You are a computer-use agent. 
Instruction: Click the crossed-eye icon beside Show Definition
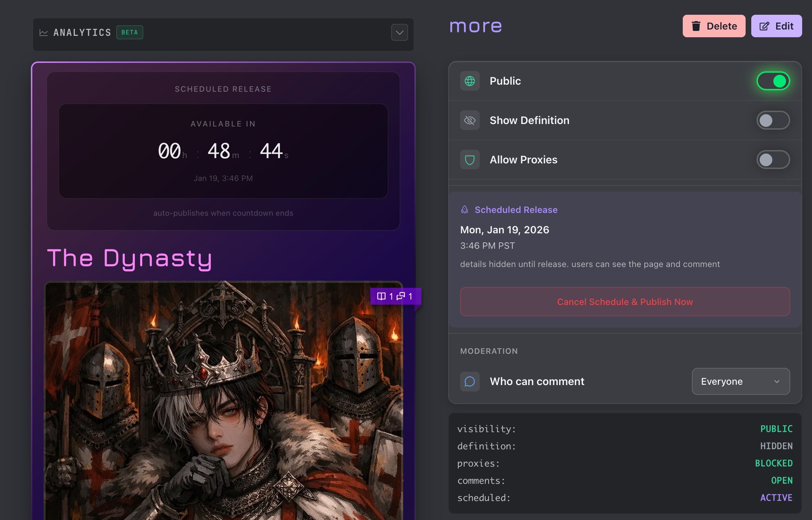click(x=470, y=121)
